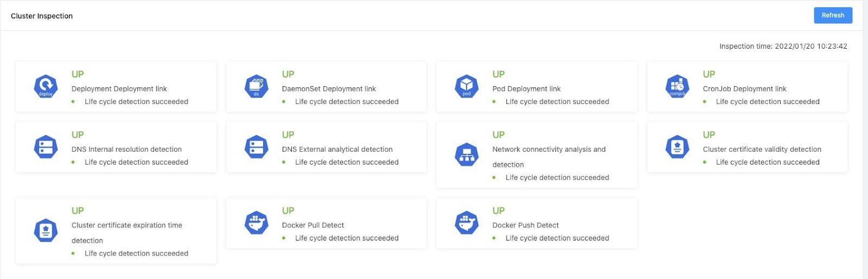The image size is (868, 279).
Task: Click the DaemonSet ds icon
Action: pyautogui.click(x=257, y=87)
